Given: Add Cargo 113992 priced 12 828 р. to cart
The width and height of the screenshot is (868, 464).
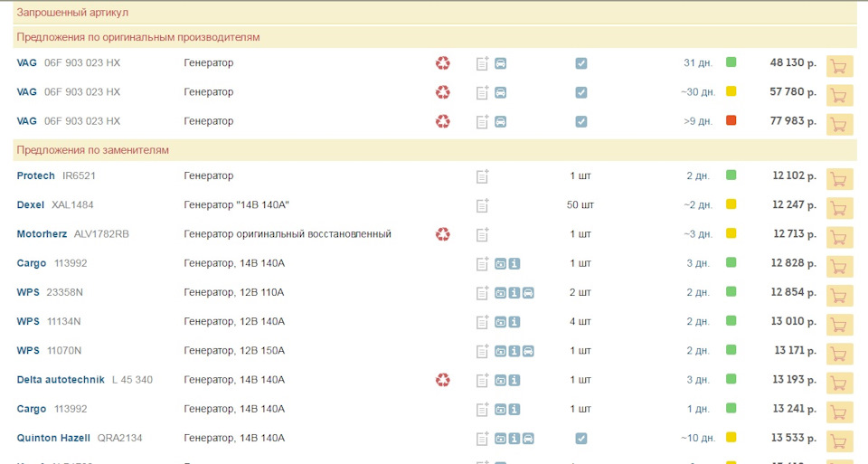Looking at the screenshot, I should 839,267.
